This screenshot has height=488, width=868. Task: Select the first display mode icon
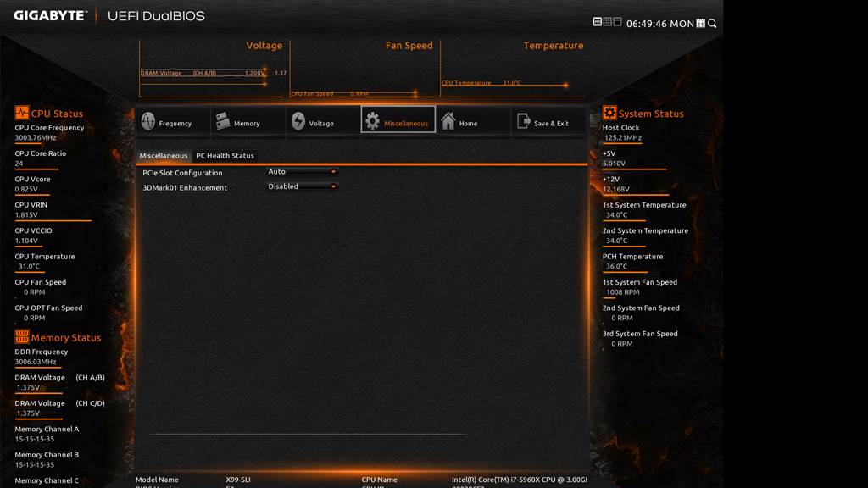click(597, 22)
